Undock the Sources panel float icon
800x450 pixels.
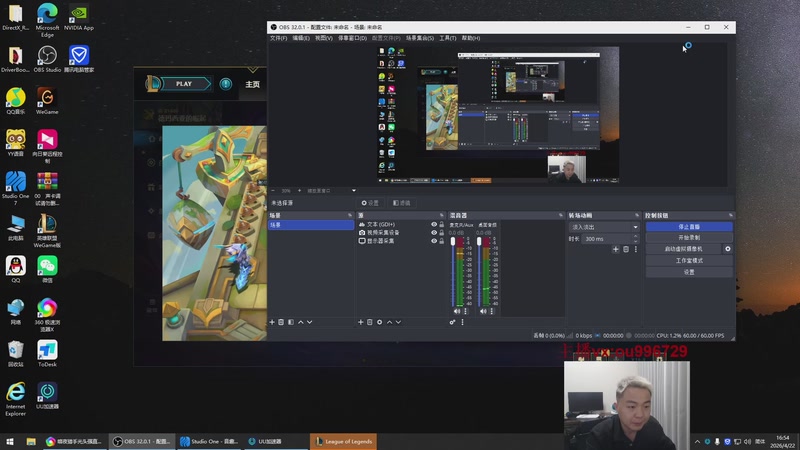tap(442, 216)
